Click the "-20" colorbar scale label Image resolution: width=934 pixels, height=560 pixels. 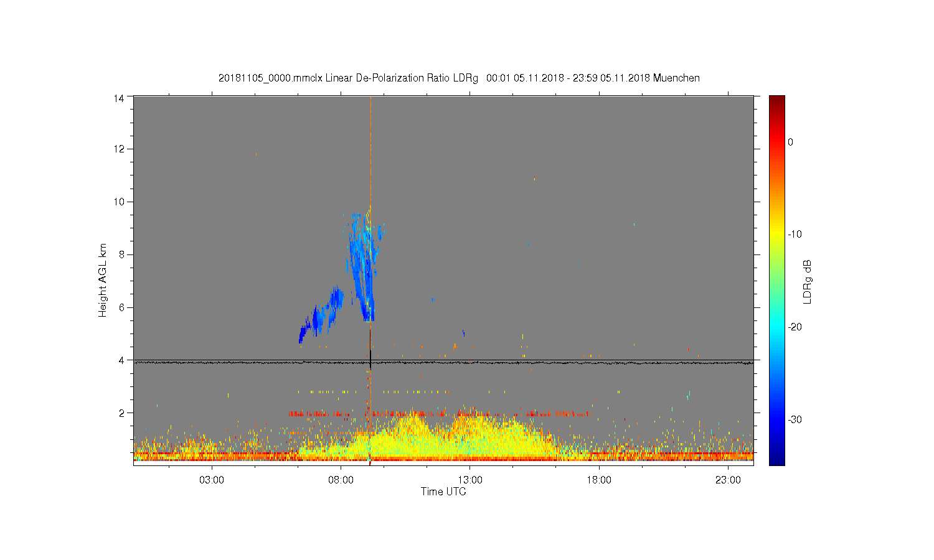794,327
